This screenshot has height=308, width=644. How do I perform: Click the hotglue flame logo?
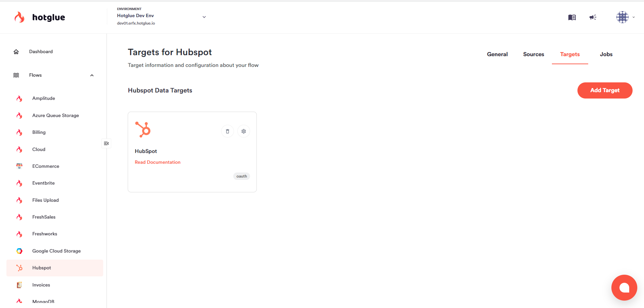19,17
